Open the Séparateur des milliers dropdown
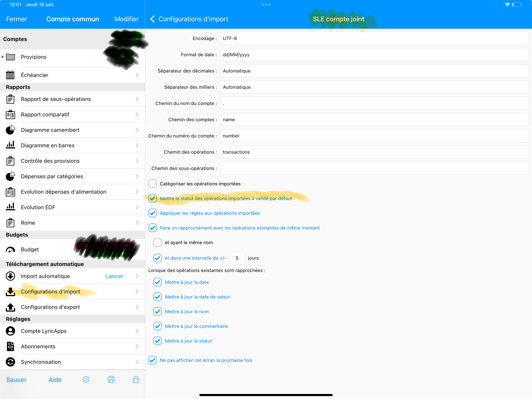The width and height of the screenshot is (532, 399). [374, 87]
